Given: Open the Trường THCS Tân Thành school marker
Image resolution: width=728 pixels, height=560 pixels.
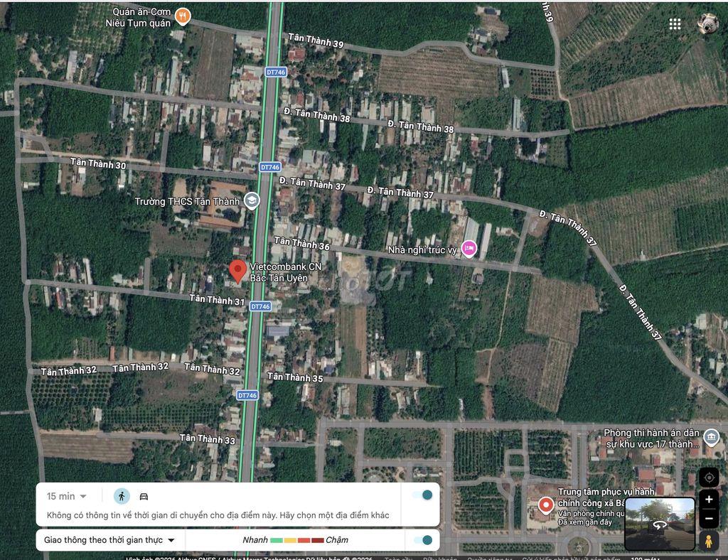Looking at the screenshot, I should (x=252, y=200).
